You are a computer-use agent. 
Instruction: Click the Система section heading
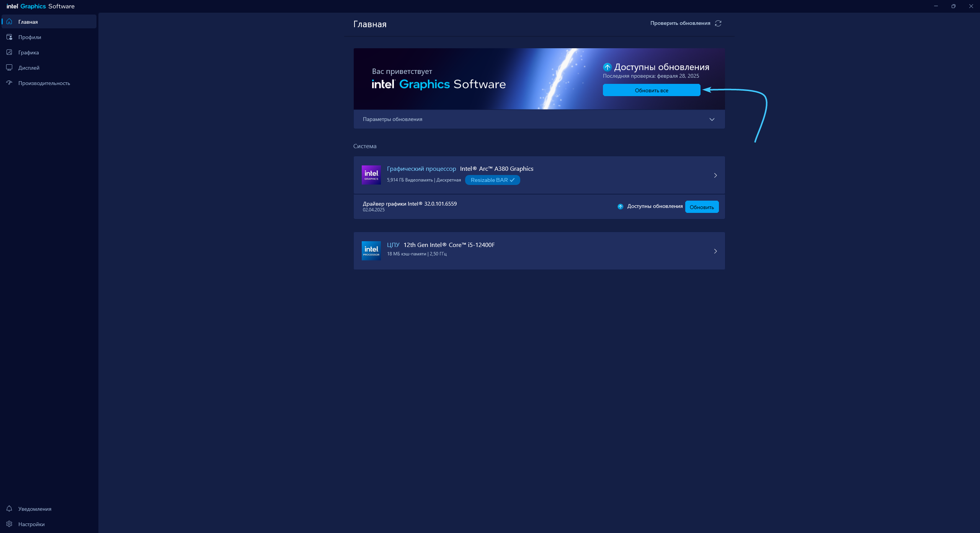(x=365, y=146)
